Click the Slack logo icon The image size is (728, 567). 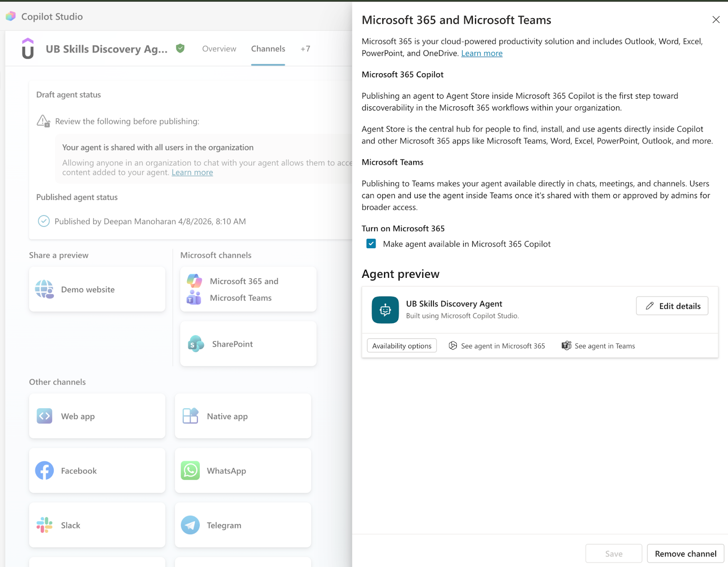tap(45, 525)
